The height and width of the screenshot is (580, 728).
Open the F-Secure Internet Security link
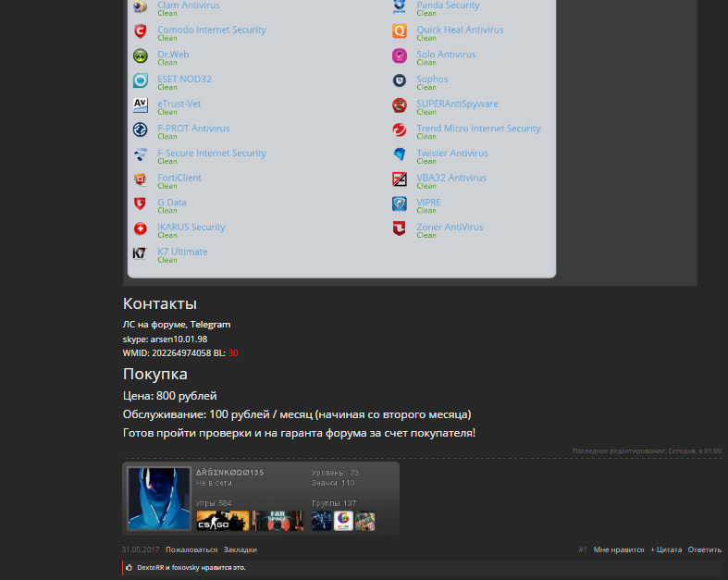point(212,153)
